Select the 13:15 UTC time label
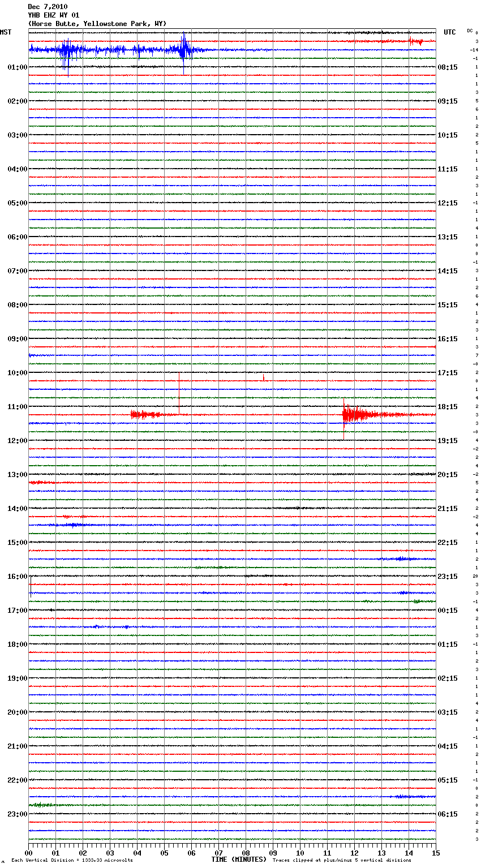This screenshot has height=868, width=481. point(448,237)
